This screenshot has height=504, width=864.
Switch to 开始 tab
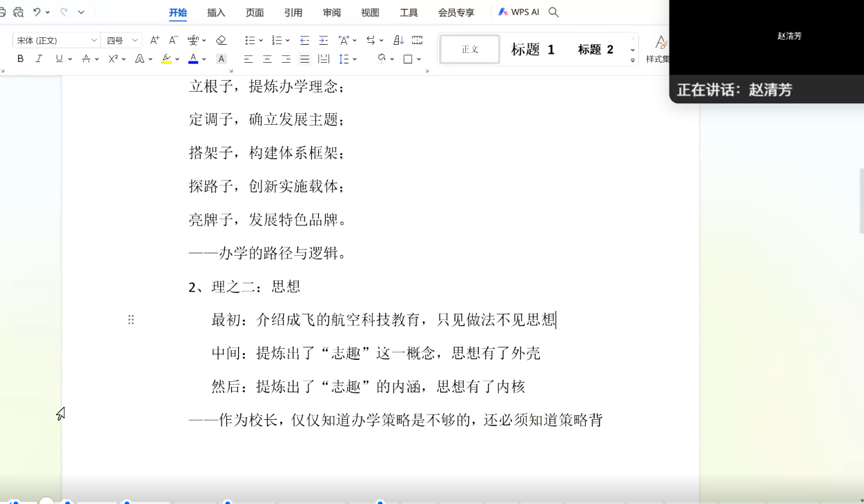point(177,12)
